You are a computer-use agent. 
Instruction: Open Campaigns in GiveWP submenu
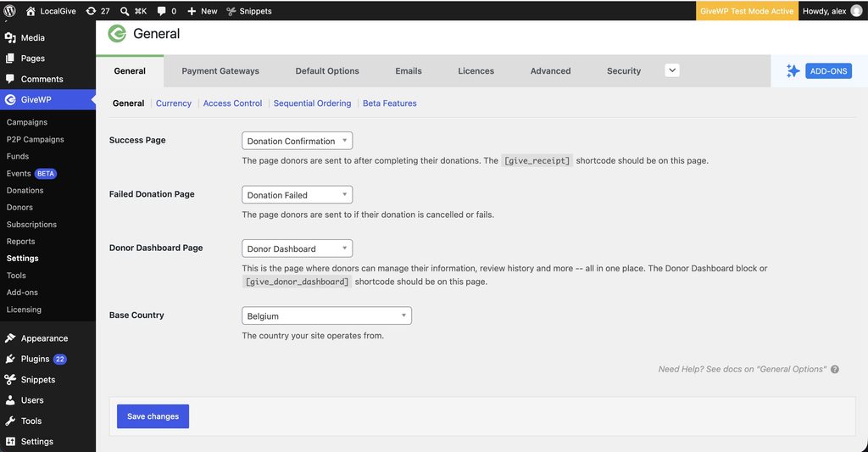click(x=27, y=122)
